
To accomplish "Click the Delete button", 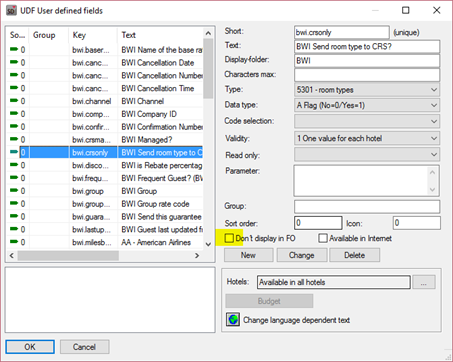I will [354, 255].
